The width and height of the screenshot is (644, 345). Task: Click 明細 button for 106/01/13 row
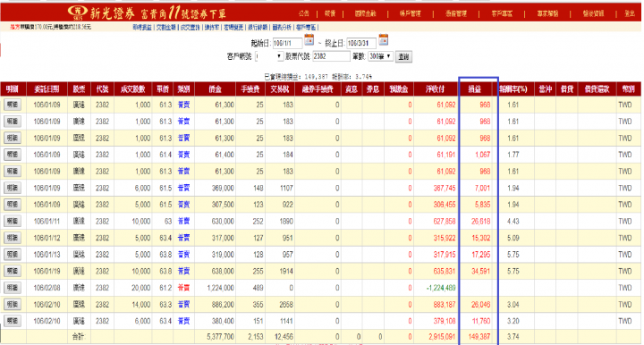tap(13, 255)
